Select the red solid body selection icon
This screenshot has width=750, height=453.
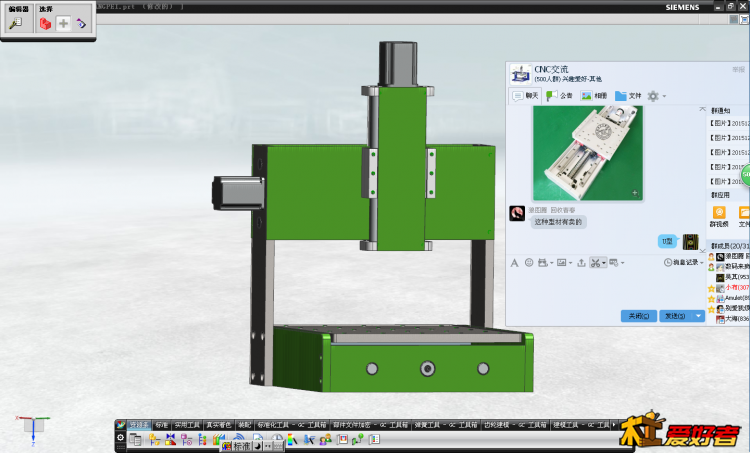46,23
